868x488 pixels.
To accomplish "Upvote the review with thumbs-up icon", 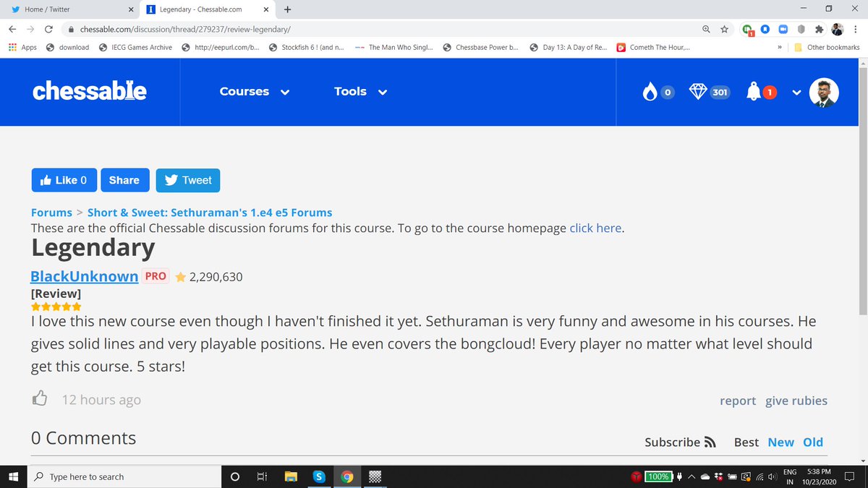I will [x=40, y=398].
